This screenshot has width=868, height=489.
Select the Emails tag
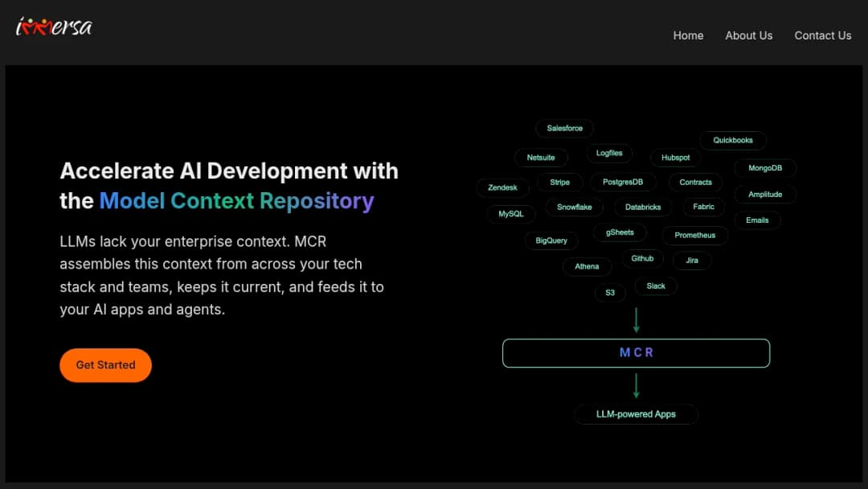pos(757,220)
